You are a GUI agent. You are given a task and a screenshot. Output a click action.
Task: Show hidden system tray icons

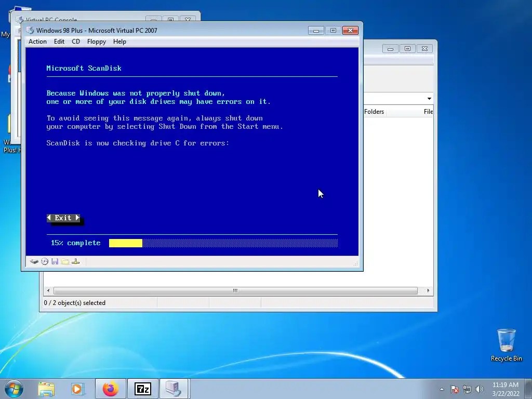442,389
